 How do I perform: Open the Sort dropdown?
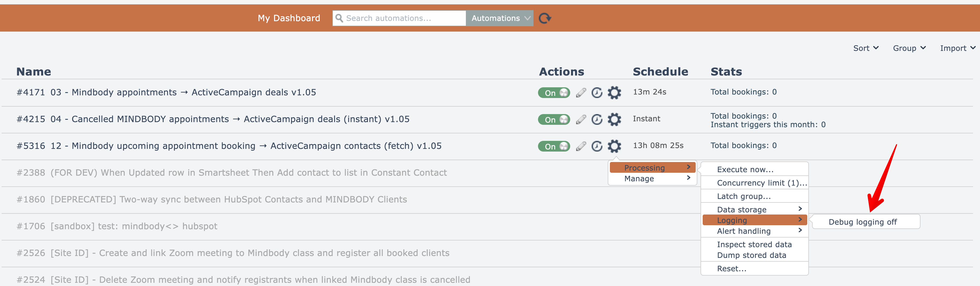865,48
